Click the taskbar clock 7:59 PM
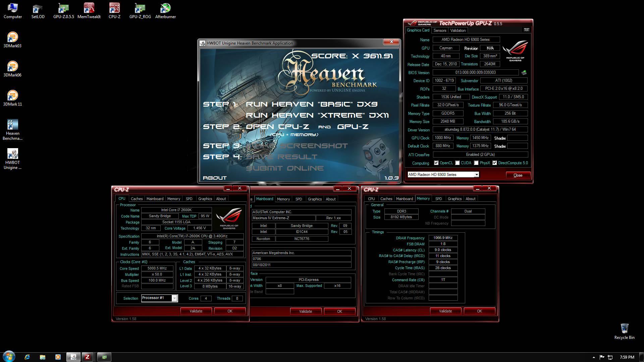Screen dimensions: 644x362 627,357
